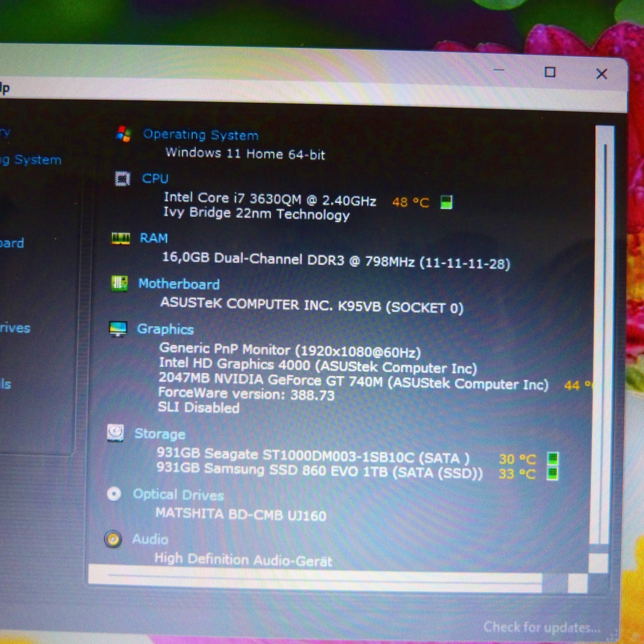Click 'Intel Core i7 3630QM @ 2.40GHz' text
The image size is (644, 644).
coord(270,199)
